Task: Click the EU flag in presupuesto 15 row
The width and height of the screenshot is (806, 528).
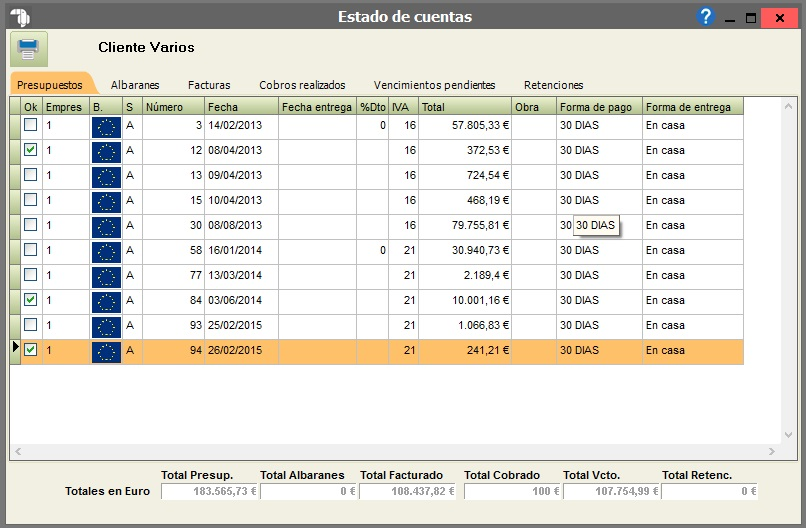Action: (x=106, y=202)
